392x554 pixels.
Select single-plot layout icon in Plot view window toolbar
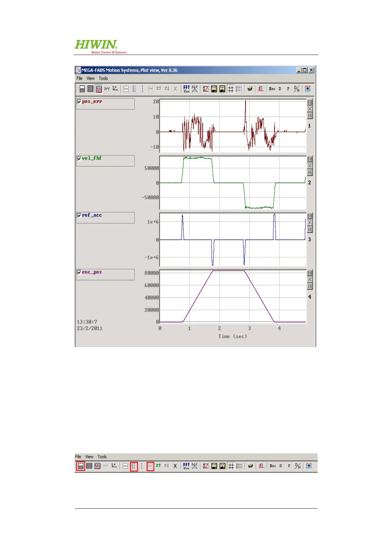click(82, 89)
